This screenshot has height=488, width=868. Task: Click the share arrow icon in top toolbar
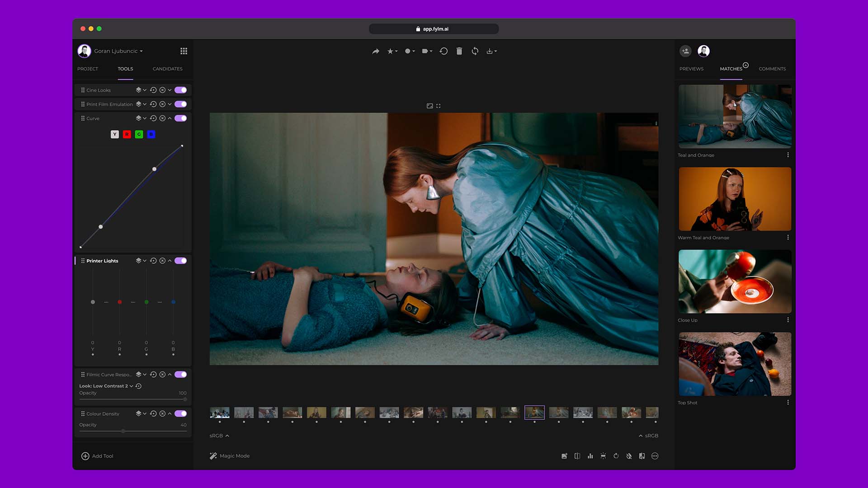point(376,52)
